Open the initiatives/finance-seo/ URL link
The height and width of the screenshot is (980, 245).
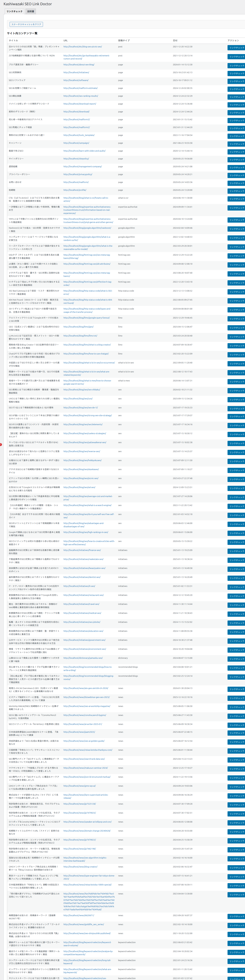[x=82, y=550]
